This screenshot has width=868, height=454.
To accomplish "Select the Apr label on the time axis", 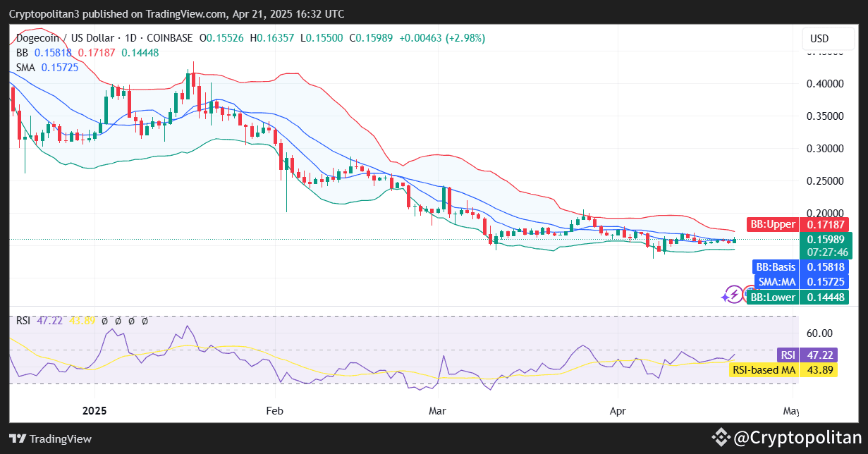I will 617,410.
